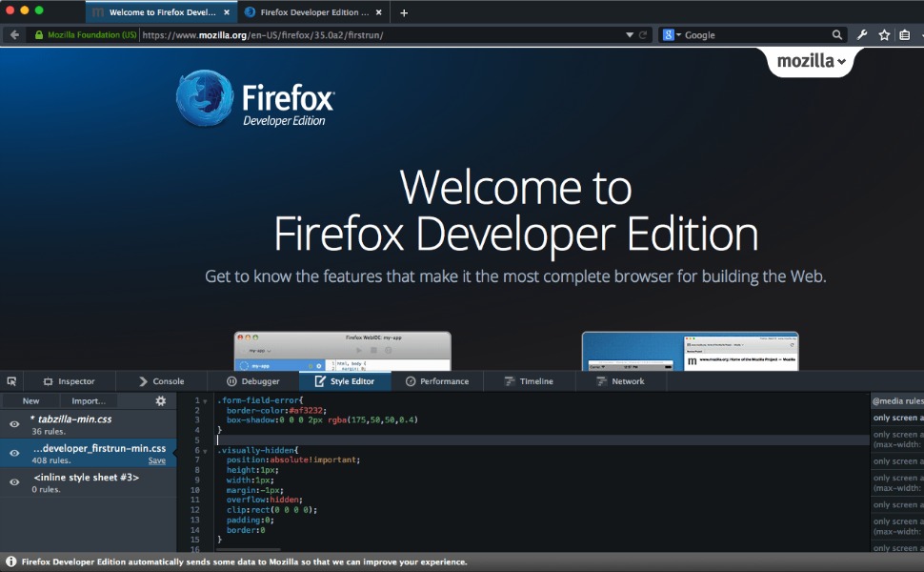Close the Welcome to Firefox tab
Image resolution: width=924 pixels, height=572 pixels.
227,12
